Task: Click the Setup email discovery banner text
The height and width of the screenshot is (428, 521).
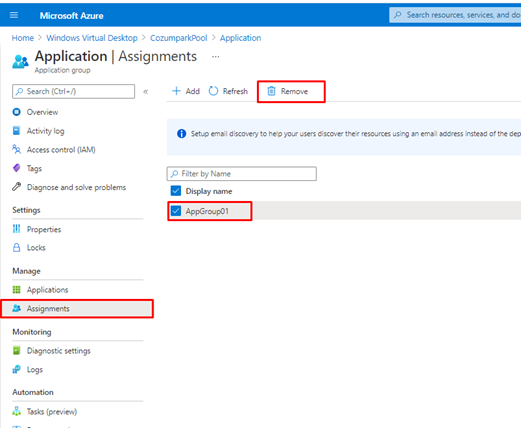Action: tap(356, 134)
